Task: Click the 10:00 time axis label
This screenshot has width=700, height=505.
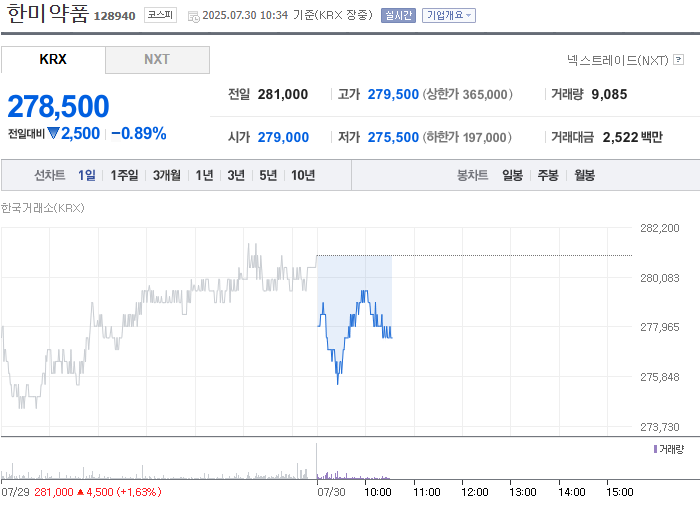Action: [378, 492]
